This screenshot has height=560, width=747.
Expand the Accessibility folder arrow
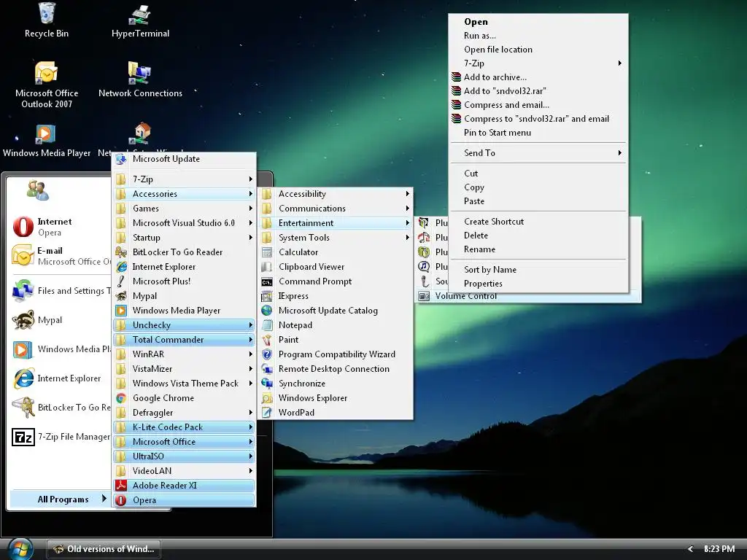407,194
